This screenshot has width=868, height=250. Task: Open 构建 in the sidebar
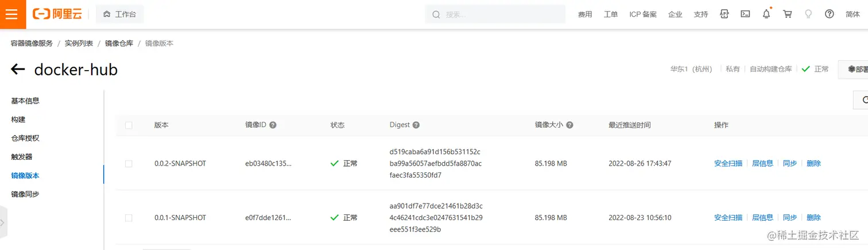click(18, 120)
